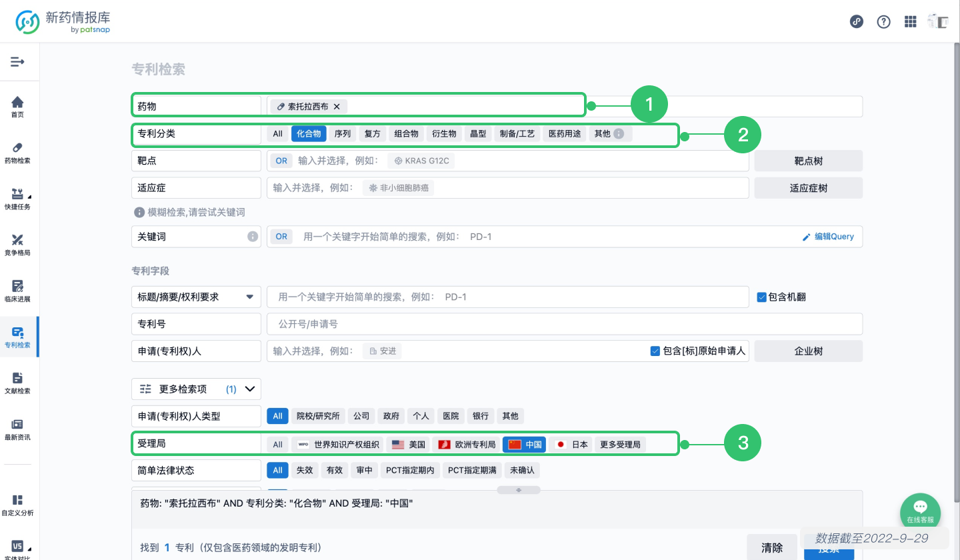
Task: Open the 企业树 button
Action: coord(809,351)
